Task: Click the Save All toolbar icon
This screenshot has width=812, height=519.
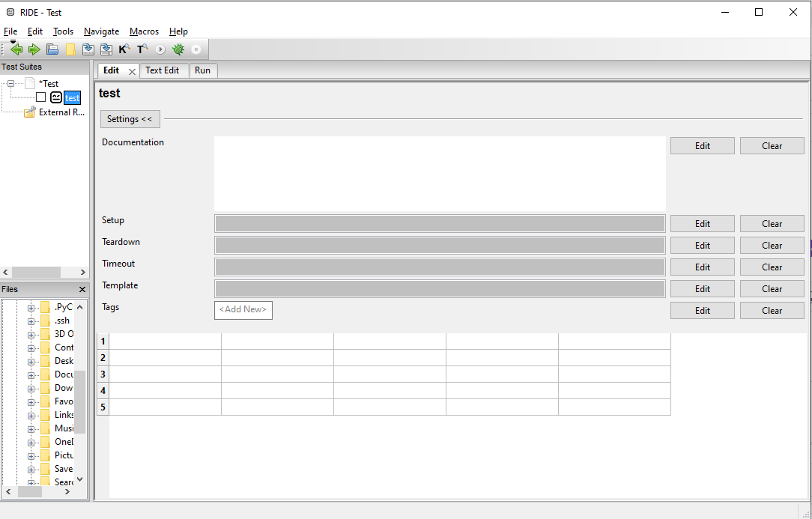Action: click(x=106, y=49)
